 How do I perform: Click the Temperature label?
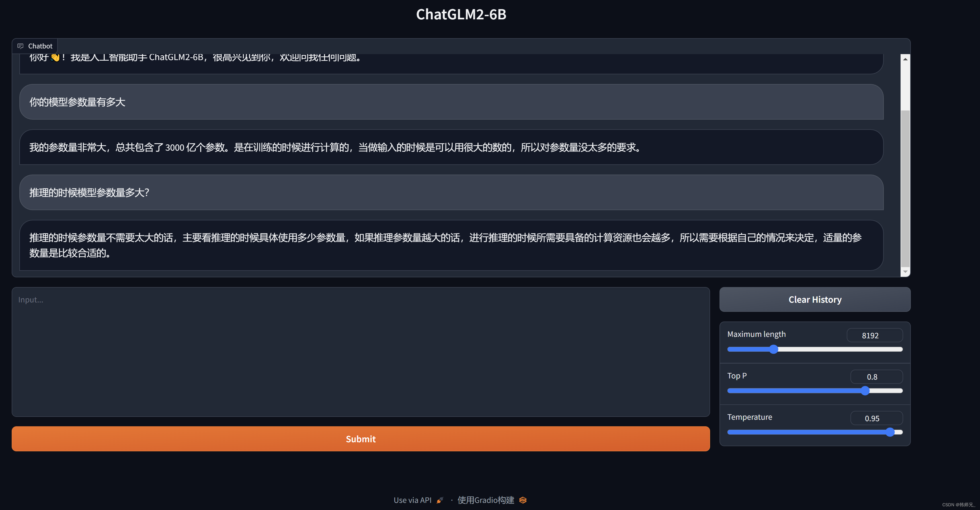749,417
